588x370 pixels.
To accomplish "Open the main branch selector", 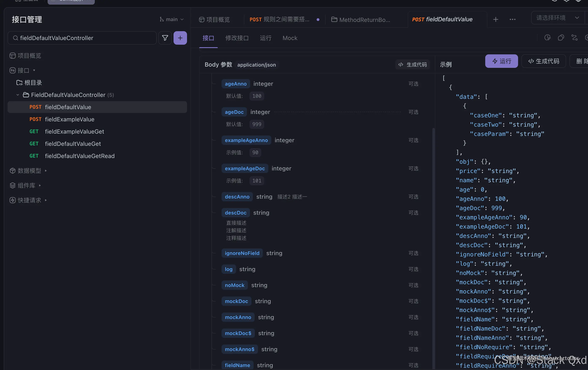I will (171, 19).
